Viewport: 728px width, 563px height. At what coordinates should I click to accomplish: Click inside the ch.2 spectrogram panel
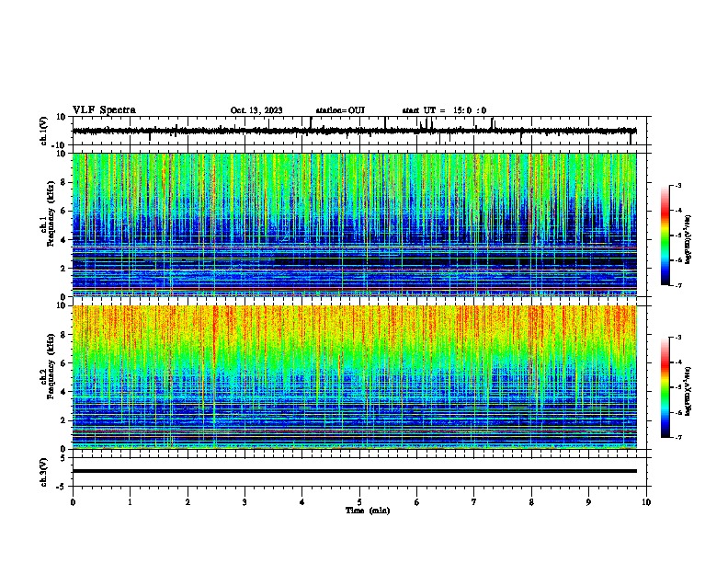(x=354, y=377)
